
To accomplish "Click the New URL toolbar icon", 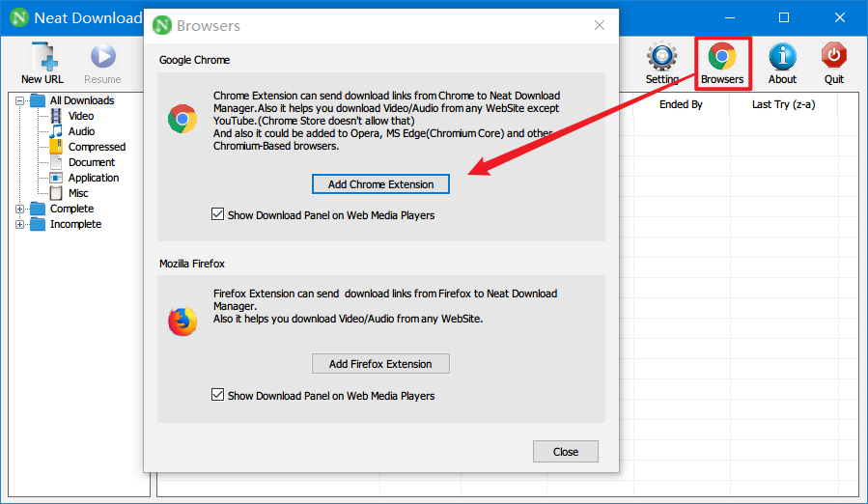I will pos(42,57).
